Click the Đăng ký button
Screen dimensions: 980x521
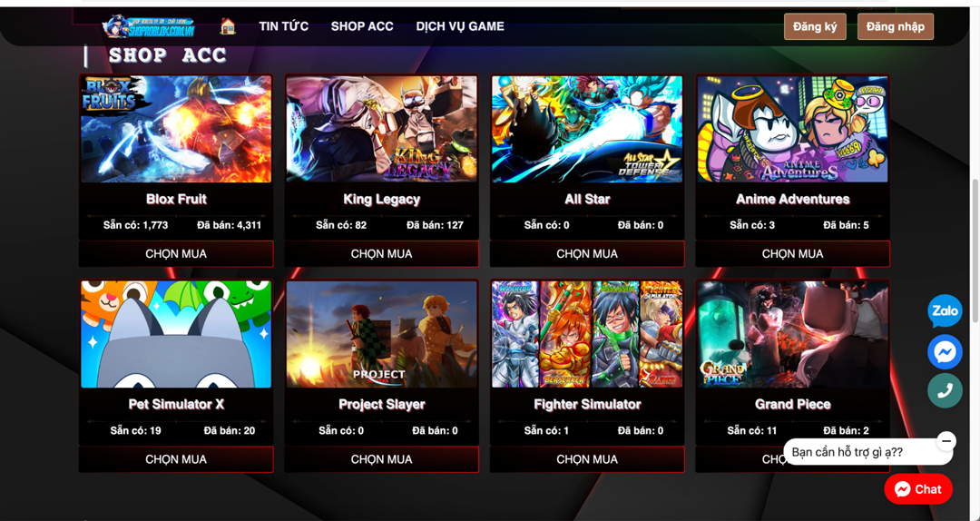(x=815, y=27)
